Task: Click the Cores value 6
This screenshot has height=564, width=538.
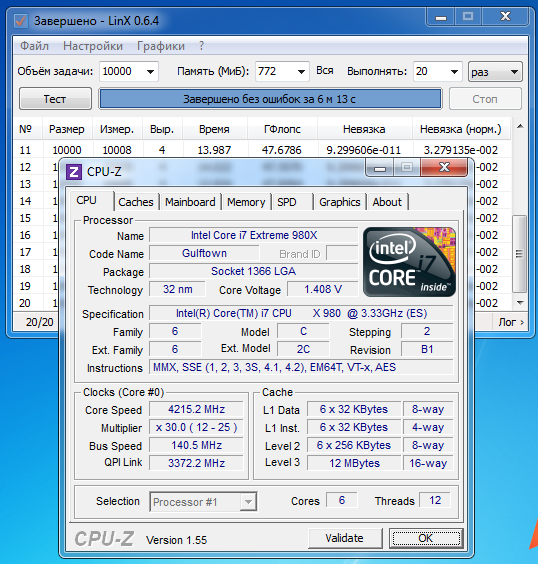Action: pyautogui.click(x=342, y=500)
